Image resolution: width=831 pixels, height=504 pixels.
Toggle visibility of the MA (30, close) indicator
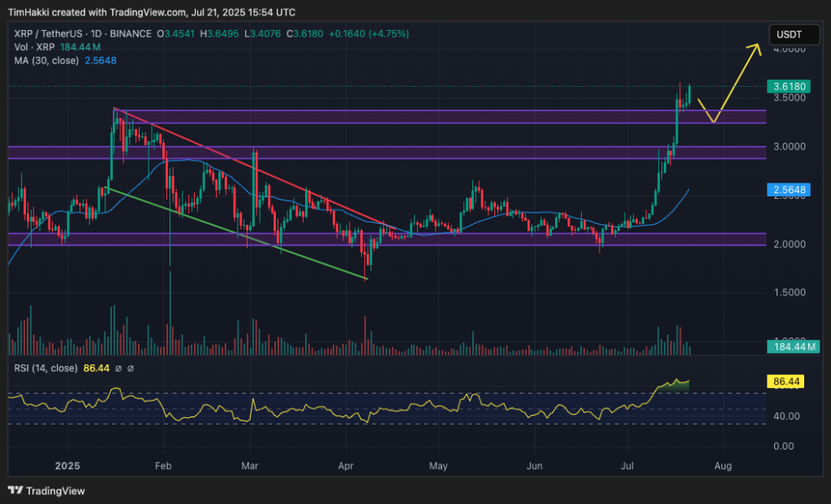(x=45, y=59)
